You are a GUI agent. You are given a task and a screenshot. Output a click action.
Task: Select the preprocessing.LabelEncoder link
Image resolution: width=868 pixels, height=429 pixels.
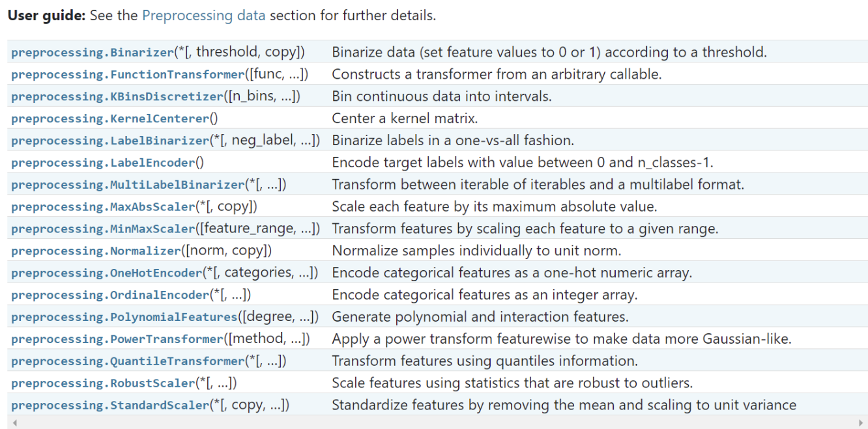pos(104,163)
